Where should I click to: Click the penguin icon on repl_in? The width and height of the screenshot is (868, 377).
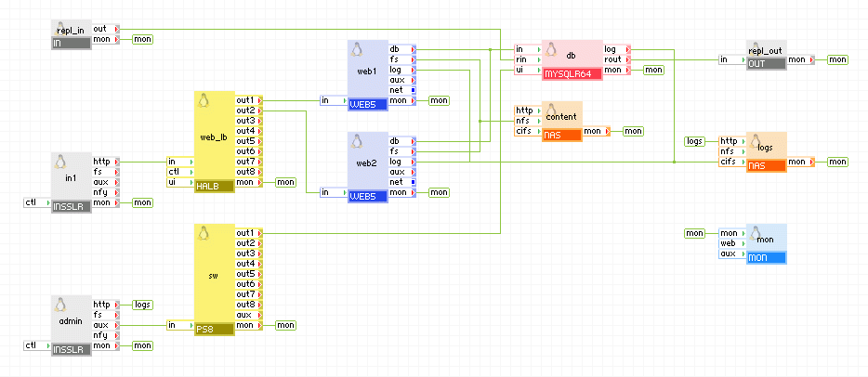point(61,27)
